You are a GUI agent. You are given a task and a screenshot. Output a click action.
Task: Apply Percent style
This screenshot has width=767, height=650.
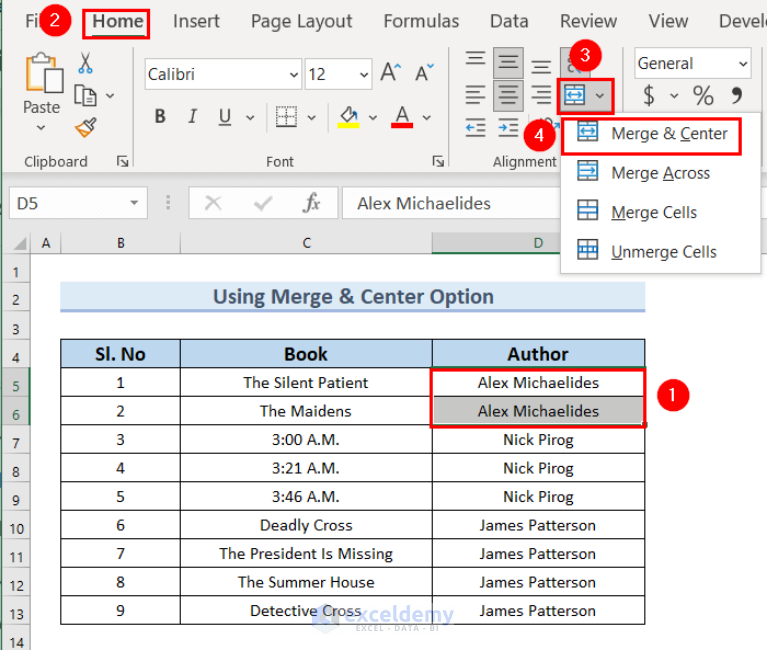(x=703, y=95)
